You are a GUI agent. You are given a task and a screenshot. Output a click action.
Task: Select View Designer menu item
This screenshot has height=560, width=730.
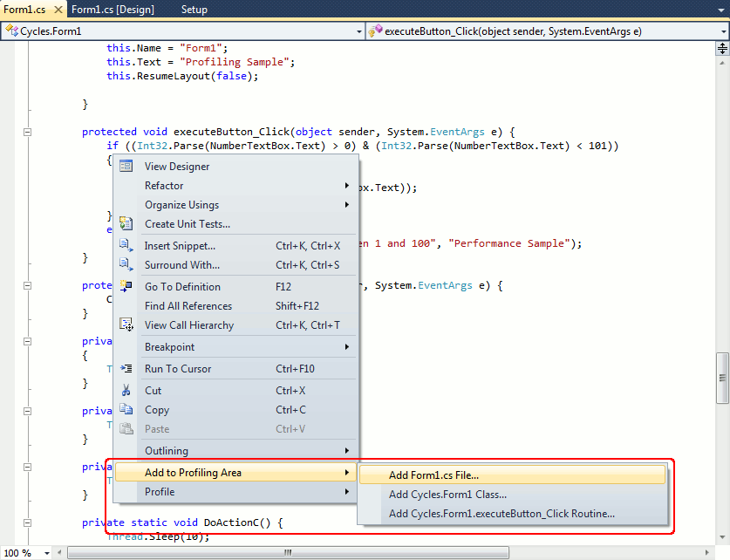point(235,167)
